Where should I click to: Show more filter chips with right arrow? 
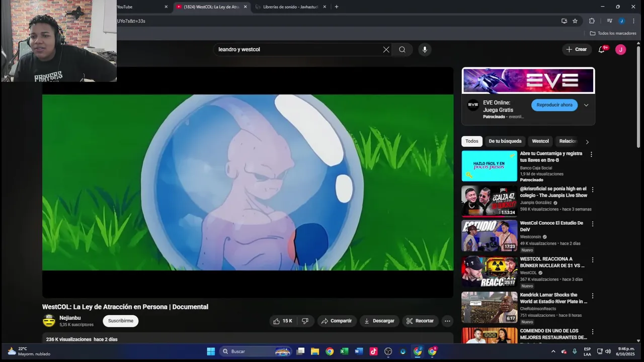[587, 142]
